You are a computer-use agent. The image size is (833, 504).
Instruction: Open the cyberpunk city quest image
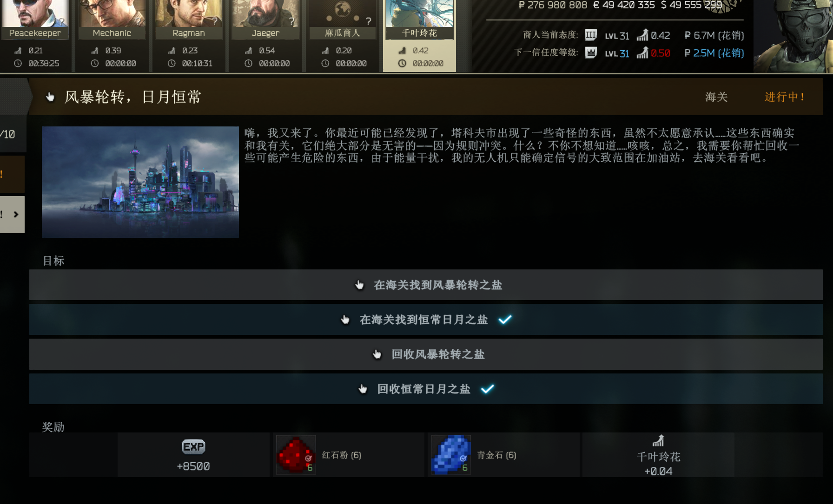coord(140,182)
